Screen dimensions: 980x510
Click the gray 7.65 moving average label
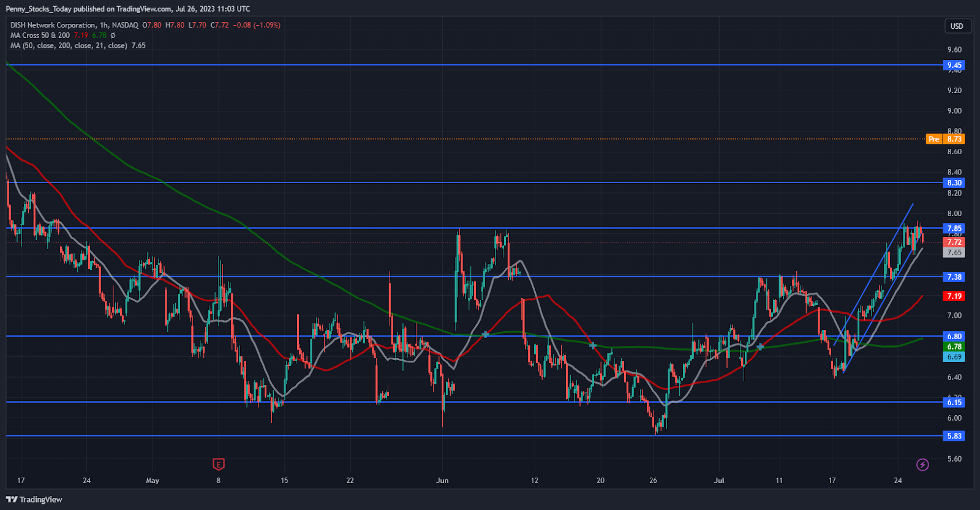pyautogui.click(x=954, y=252)
